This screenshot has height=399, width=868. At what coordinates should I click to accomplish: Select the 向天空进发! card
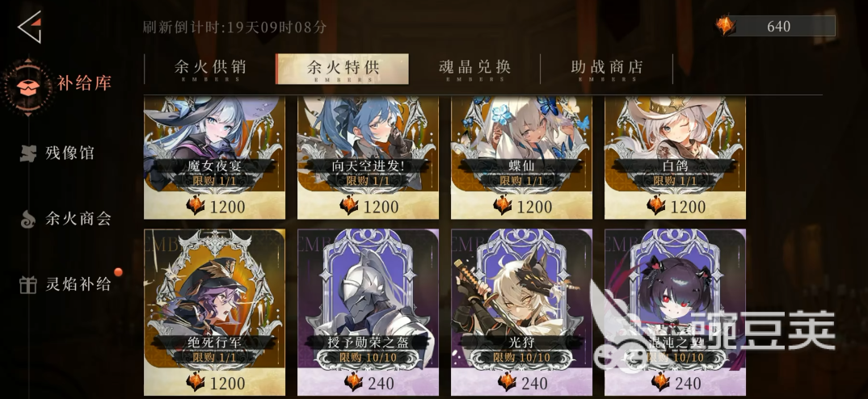(368, 157)
